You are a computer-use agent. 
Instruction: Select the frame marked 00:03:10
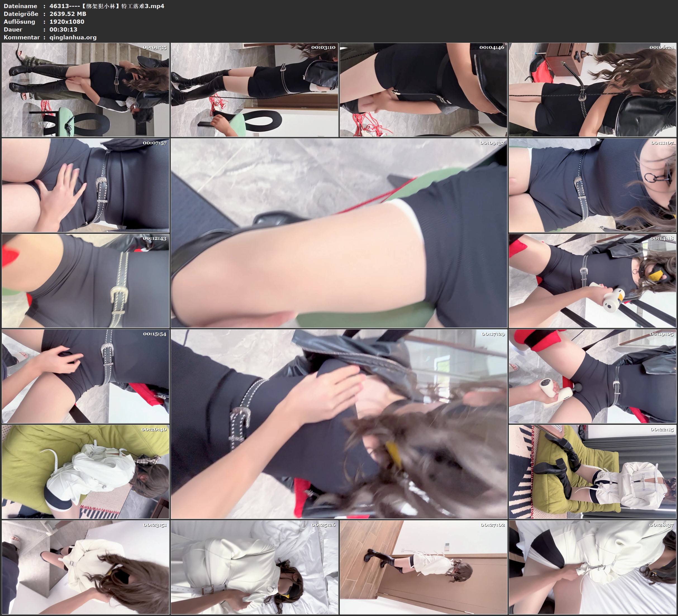point(254,90)
